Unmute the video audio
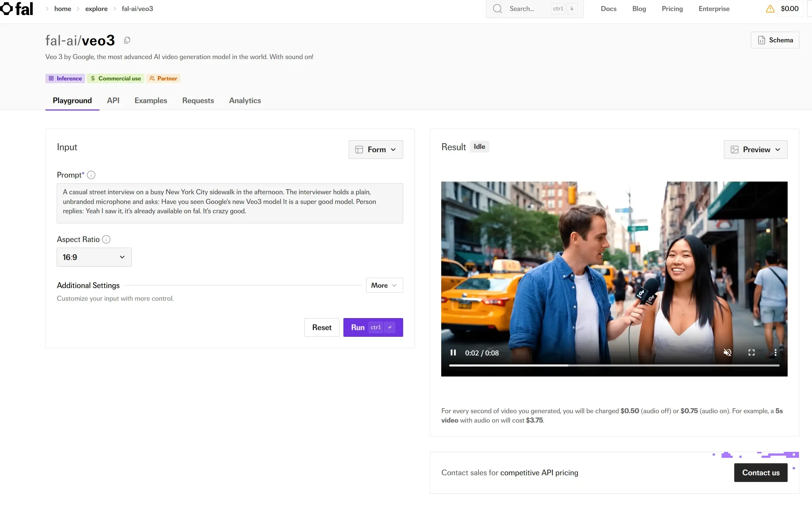 727,352
